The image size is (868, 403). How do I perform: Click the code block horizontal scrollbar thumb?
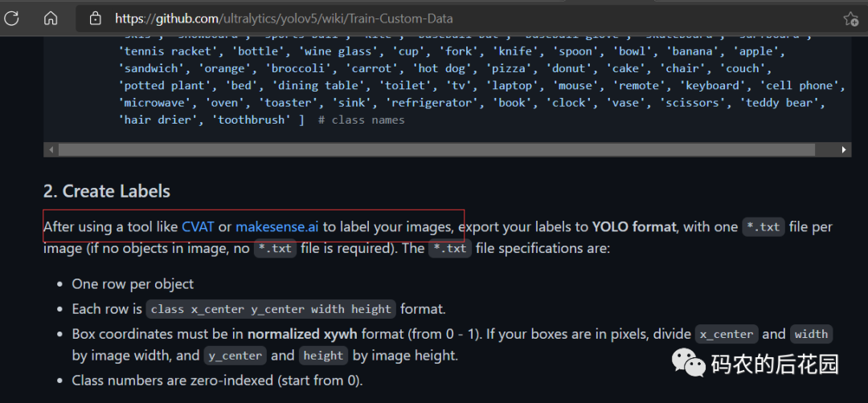pos(436,150)
